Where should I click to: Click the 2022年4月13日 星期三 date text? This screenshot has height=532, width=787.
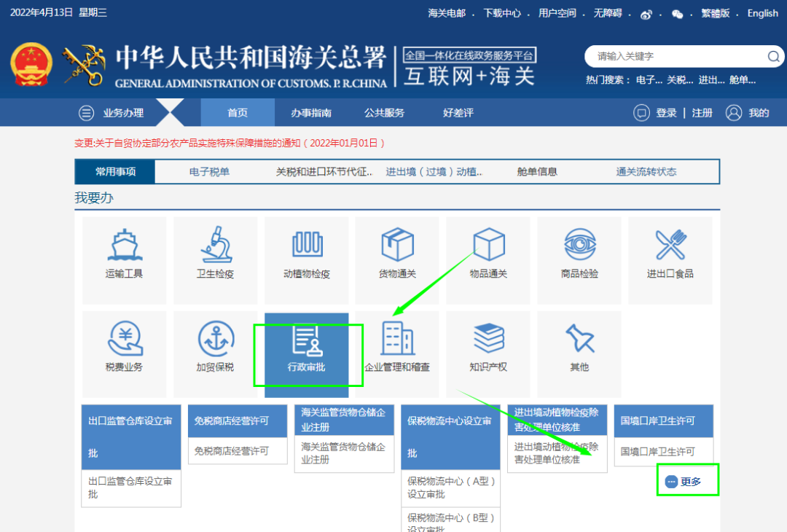coord(58,12)
